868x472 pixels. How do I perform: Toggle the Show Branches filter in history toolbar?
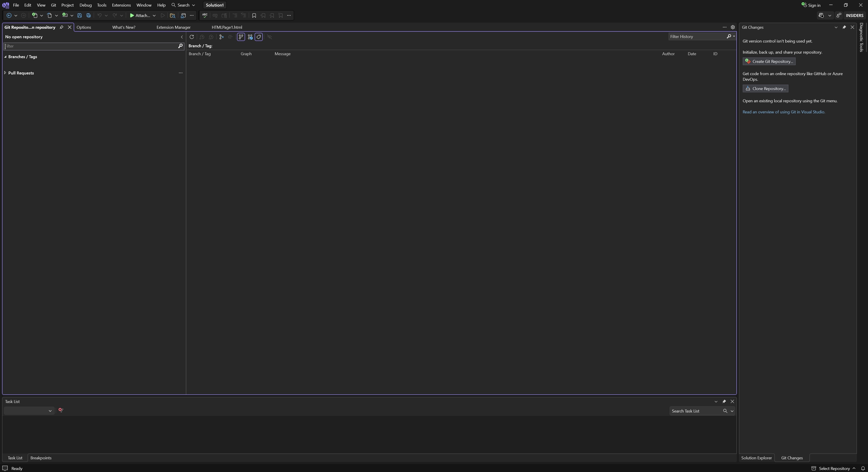[241, 37]
